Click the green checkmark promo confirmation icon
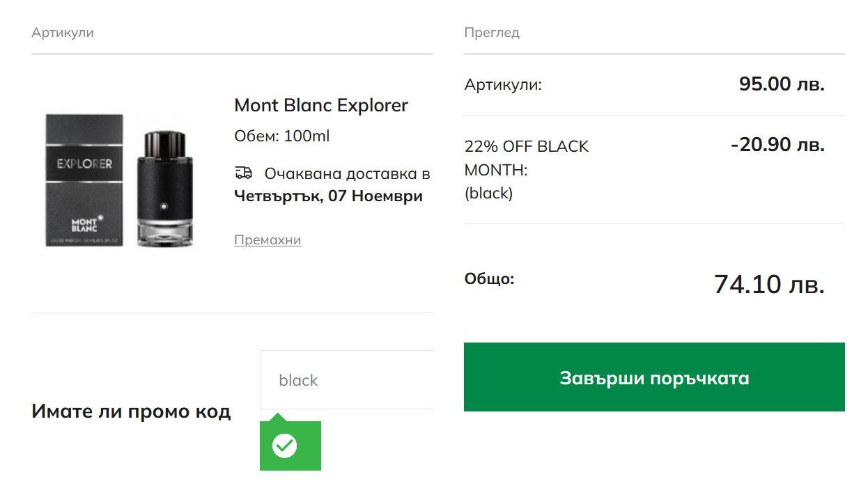This screenshot has width=868, height=495. tap(284, 446)
